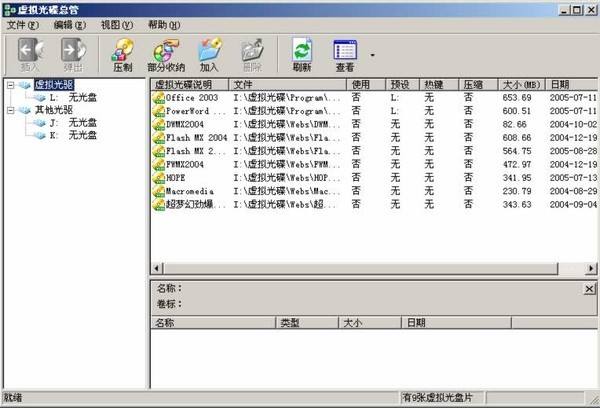
Task: Click size value 82.66
Action: [x=515, y=124]
